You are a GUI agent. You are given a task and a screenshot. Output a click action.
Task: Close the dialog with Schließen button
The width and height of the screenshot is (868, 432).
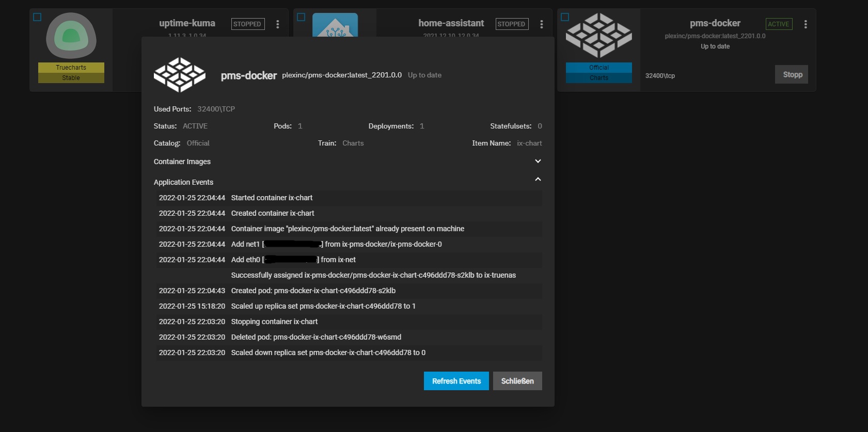tap(517, 381)
